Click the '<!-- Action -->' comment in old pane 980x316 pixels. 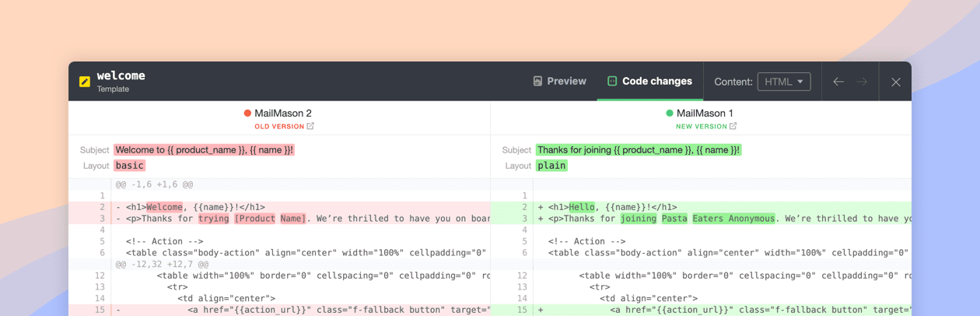tap(164, 241)
